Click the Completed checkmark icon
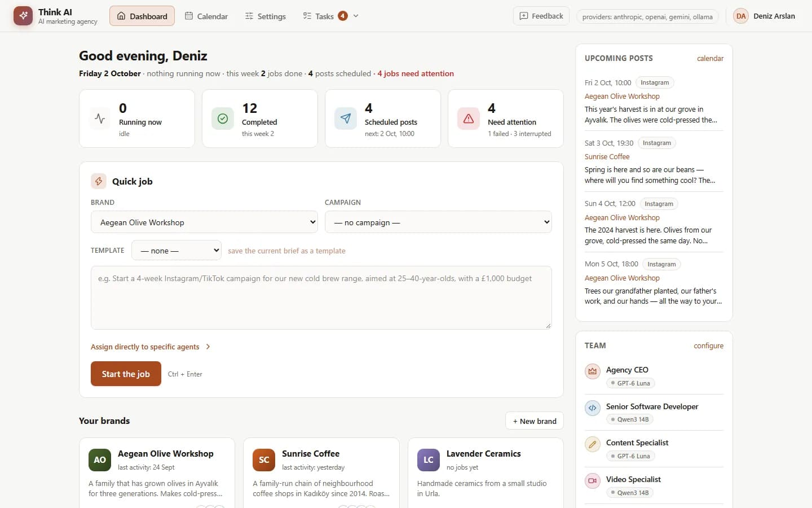Screen dimensions: 812x508 tap(223, 119)
